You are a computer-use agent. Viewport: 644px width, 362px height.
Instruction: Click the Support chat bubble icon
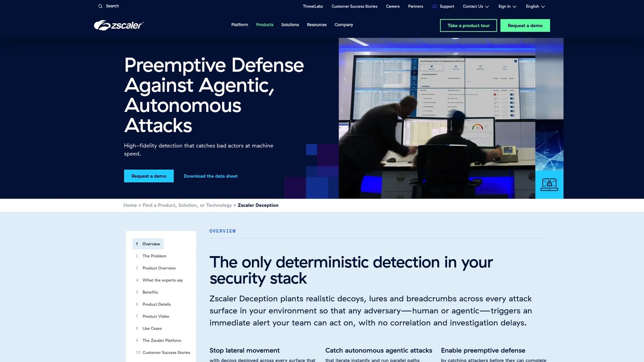(434, 6)
